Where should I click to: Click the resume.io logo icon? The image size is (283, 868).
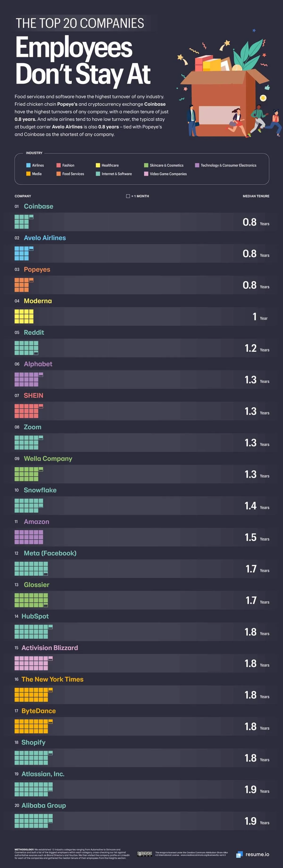point(239,854)
